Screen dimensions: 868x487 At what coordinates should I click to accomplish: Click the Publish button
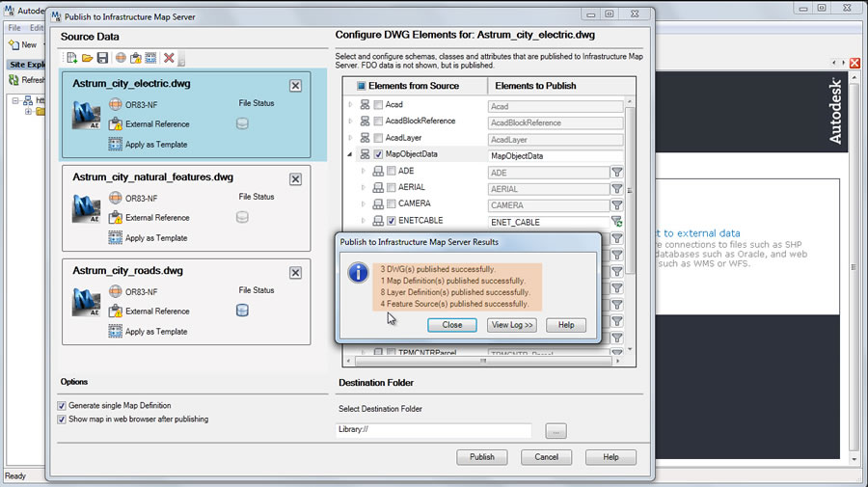481,457
